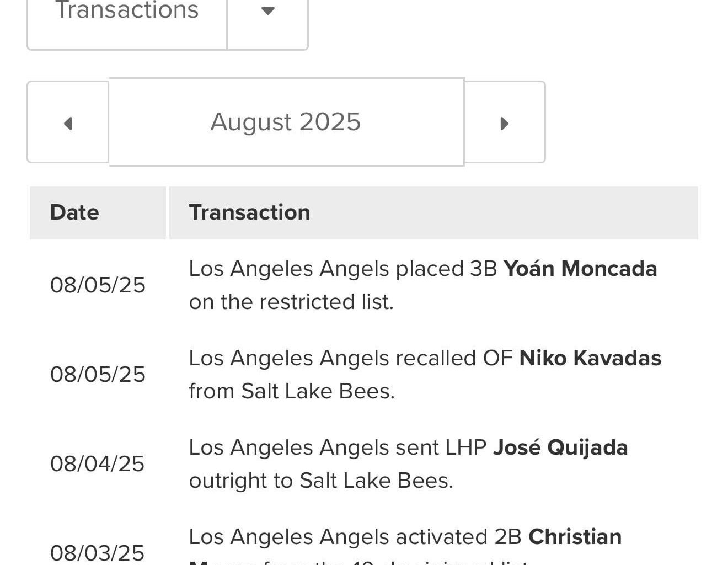
Task: Click the Date column header
Action: coord(74,212)
